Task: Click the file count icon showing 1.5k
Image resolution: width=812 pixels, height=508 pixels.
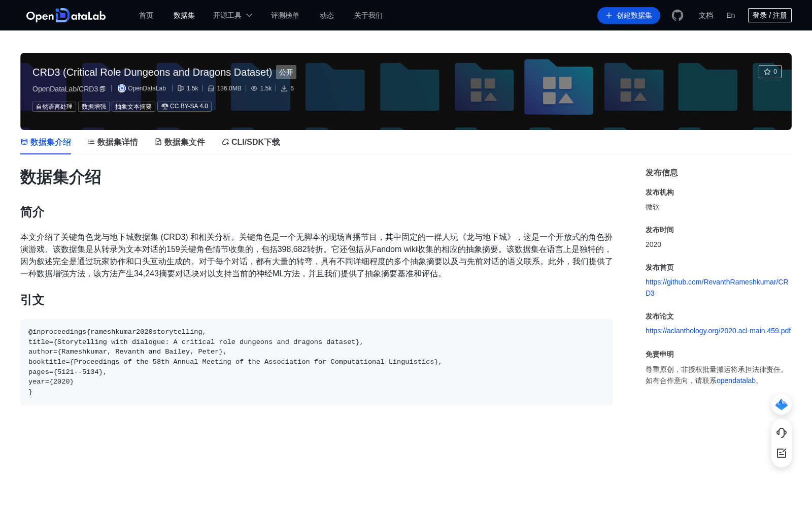Action: pos(181,88)
